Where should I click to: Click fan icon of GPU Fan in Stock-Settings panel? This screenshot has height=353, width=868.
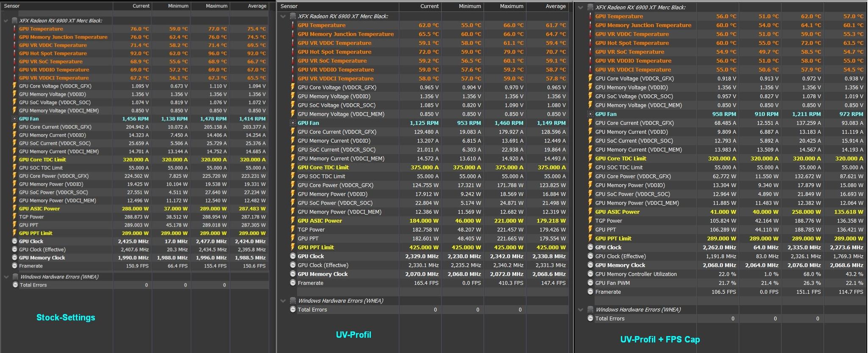click(x=15, y=119)
